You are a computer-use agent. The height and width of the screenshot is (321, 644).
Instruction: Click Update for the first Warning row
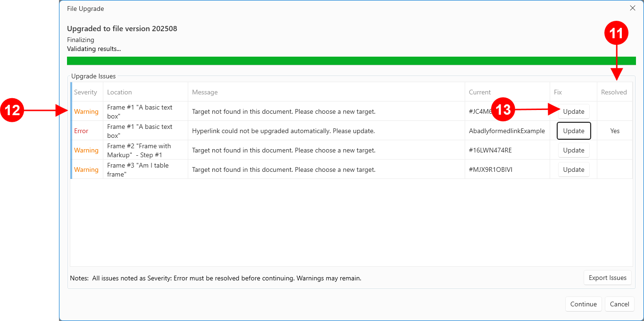[574, 111]
